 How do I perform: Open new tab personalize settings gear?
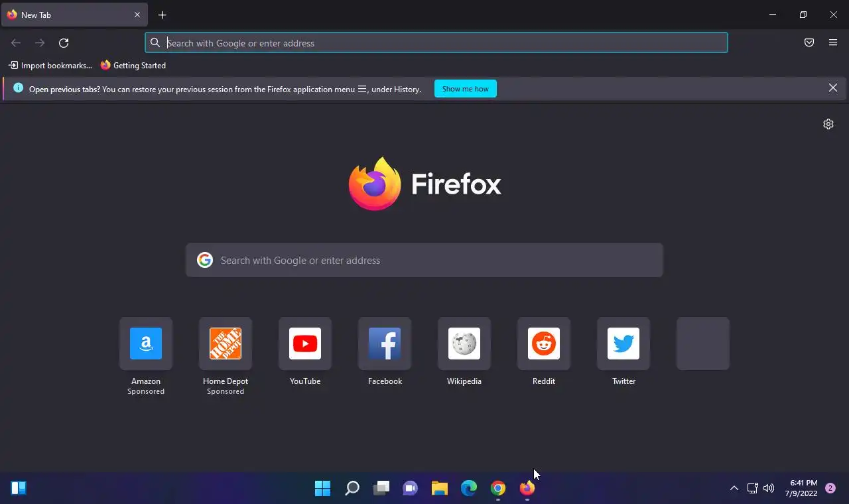point(828,124)
